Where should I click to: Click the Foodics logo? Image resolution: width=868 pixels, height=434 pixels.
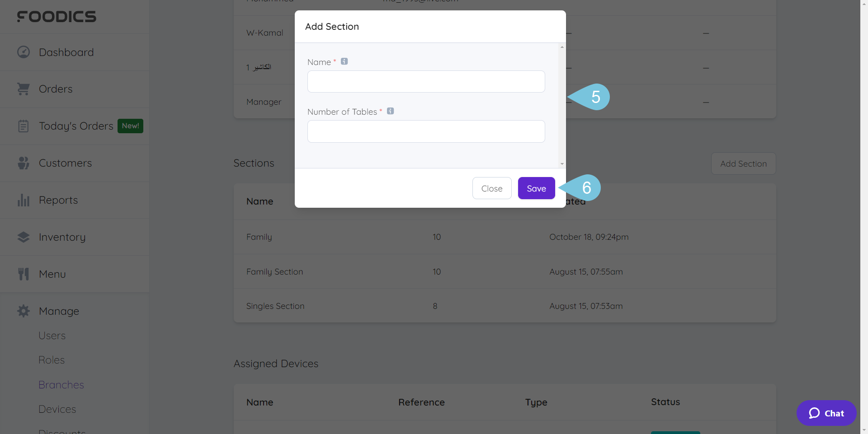tap(57, 16)
